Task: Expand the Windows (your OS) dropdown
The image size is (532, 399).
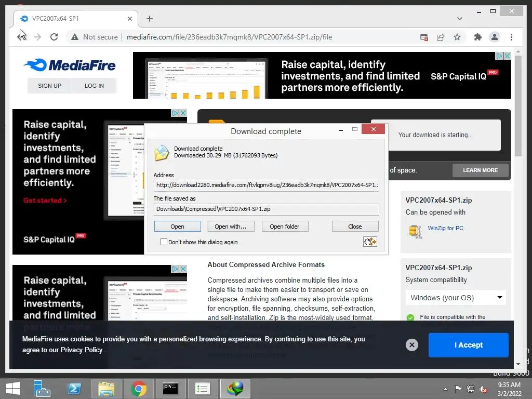Action: [x=456, y=298]
